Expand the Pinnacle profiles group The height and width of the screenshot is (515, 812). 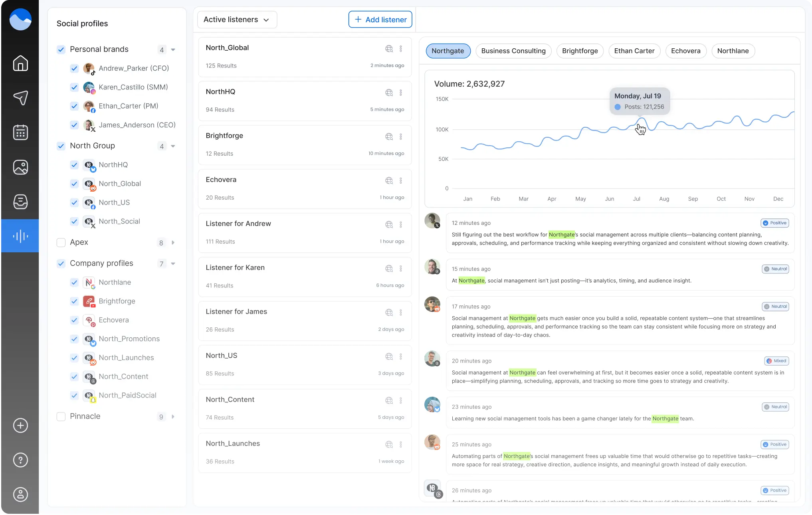(173, 416)
